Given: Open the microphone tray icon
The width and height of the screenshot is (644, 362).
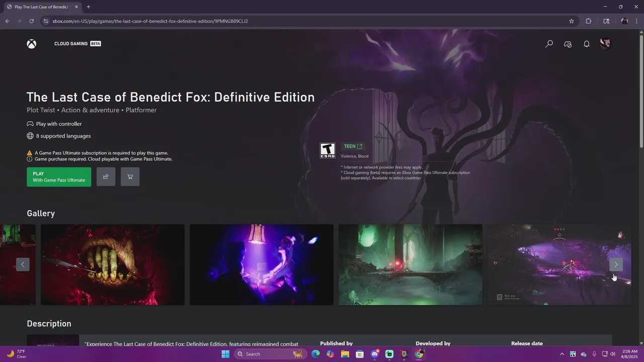Looking at the screenshot, I should pos(594,354).
